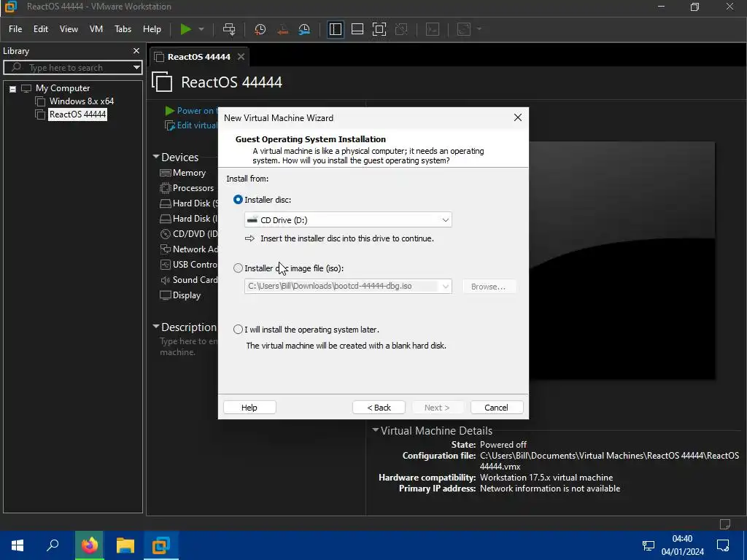Open the power options dropdown arrow beside play

[x=201, y=29]
